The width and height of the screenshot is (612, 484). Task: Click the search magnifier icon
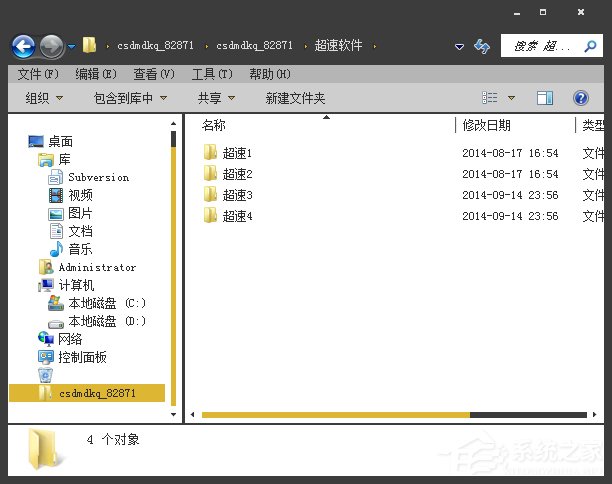(590, 46)
